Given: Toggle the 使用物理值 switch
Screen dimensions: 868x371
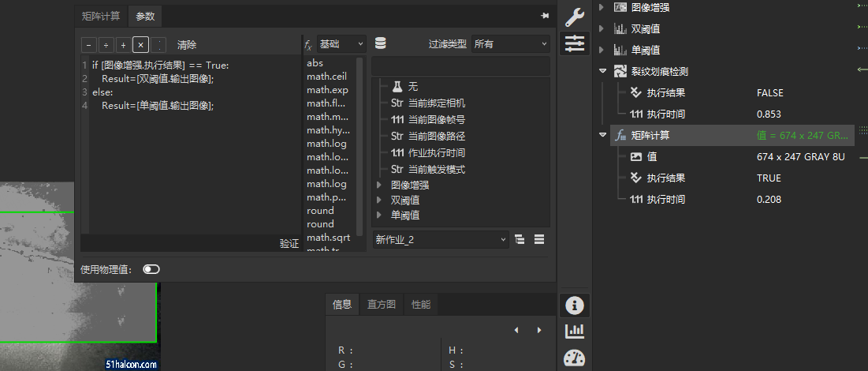Looking at the screenshot, I should click(151, 269).
